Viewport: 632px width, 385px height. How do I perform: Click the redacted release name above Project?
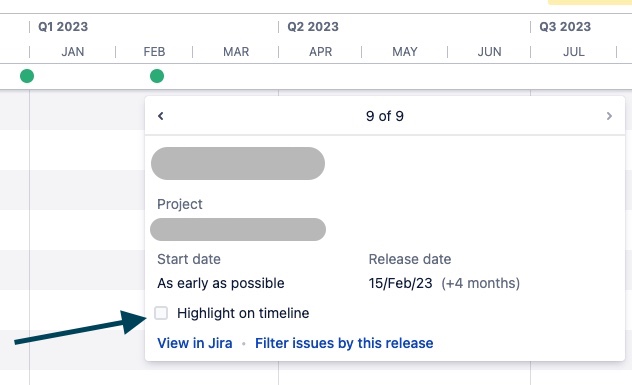(x=238, y=163)
